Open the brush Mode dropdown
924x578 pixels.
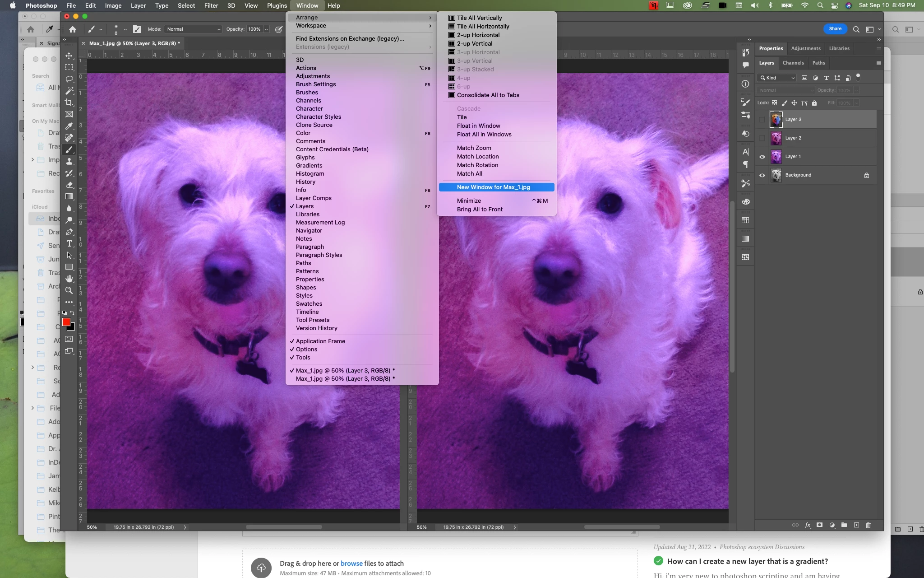click(x=193, y=29)
